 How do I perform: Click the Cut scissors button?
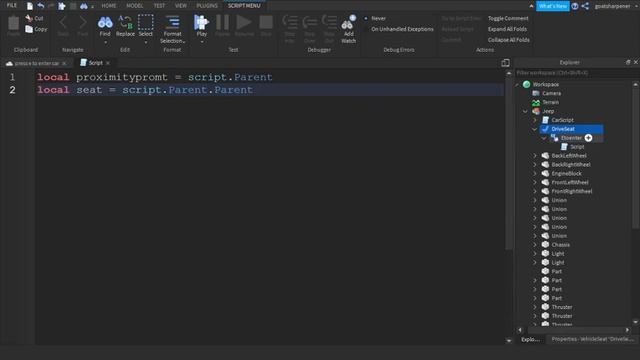[x=34, y=18]
